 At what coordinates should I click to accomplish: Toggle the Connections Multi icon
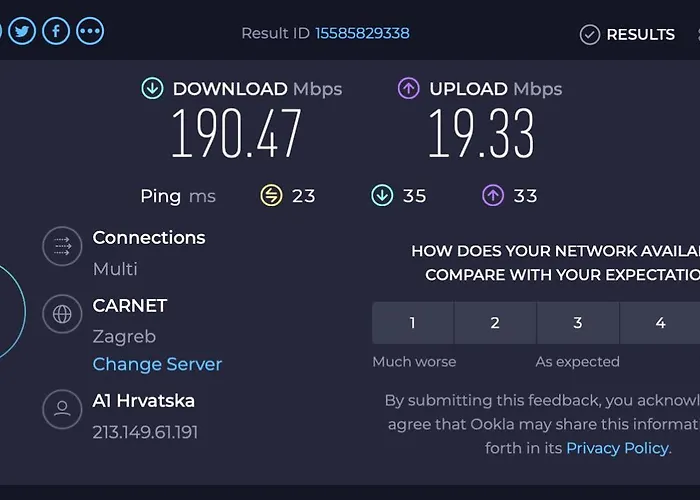click(x=62, y=246)
